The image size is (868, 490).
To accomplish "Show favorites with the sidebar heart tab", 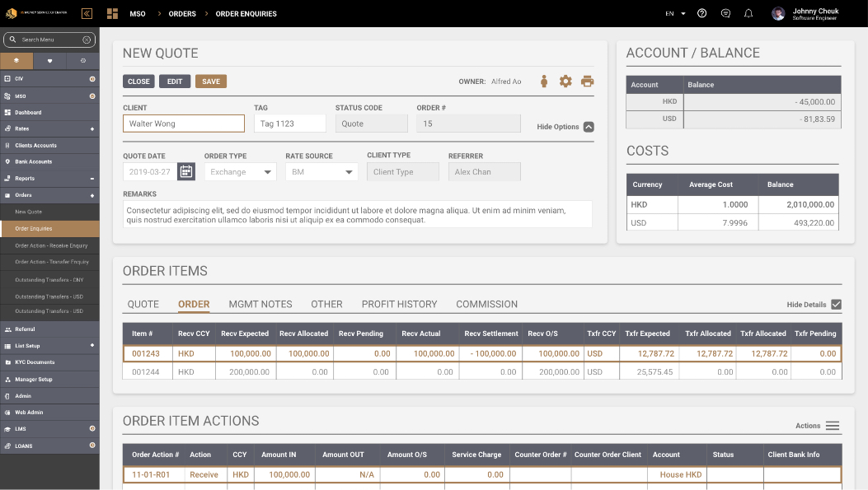I will (x=49, y=61).
